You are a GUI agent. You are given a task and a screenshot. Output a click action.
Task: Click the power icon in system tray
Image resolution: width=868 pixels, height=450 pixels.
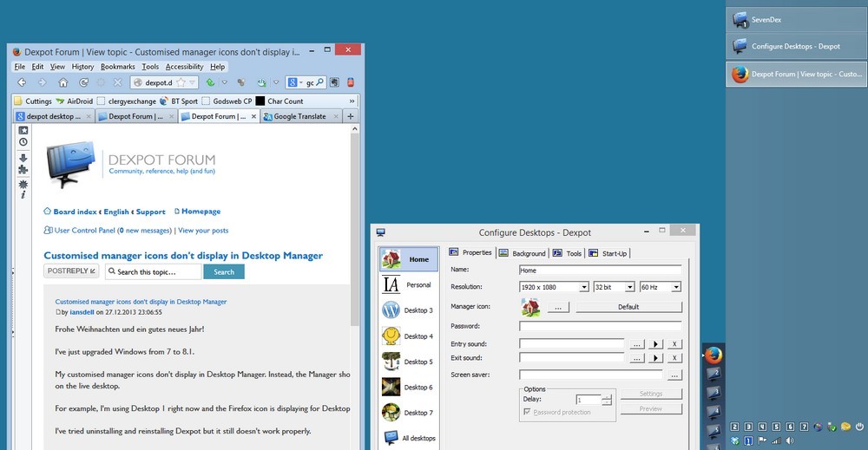[859, 427]
